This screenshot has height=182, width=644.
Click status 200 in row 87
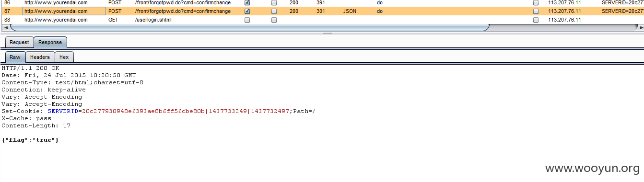coord(294,11)
